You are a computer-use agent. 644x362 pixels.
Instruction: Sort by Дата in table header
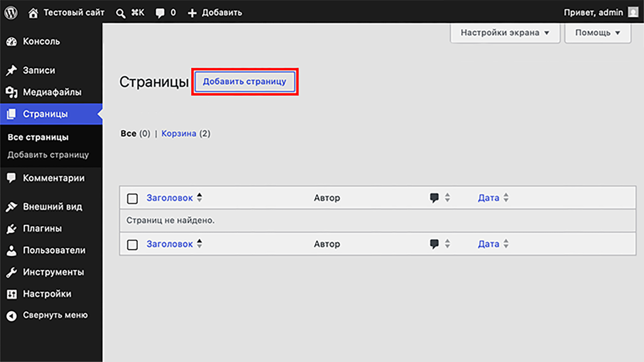coord(488,198)
